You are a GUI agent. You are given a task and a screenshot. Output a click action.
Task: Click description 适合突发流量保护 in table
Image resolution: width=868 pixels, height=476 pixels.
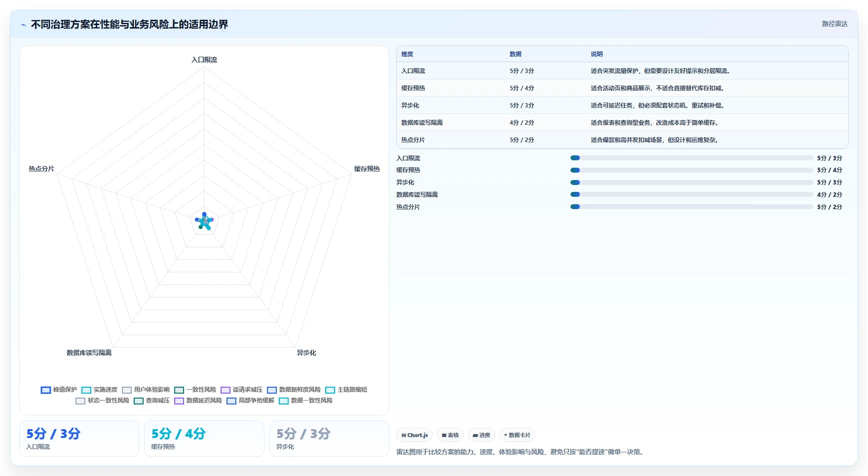coord(660,71)
